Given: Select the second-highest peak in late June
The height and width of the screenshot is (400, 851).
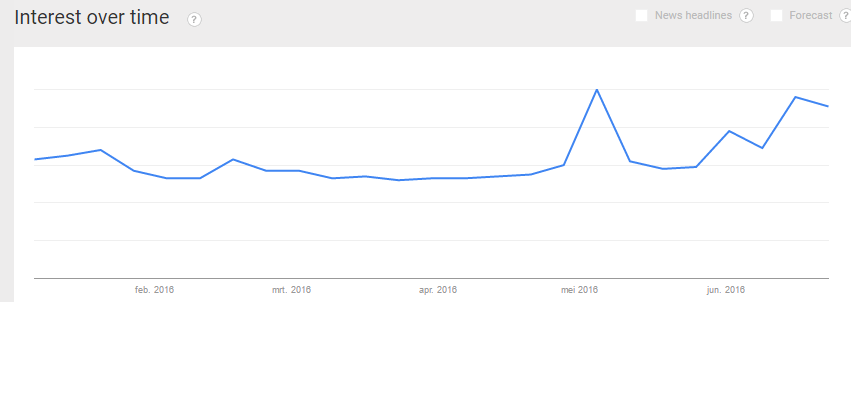Looking at the screenshot, I should pos(795,97).
